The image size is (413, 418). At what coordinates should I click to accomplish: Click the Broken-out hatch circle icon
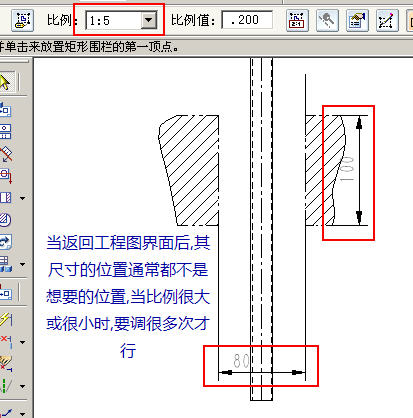pyautogui.click(x=5, y=220)
